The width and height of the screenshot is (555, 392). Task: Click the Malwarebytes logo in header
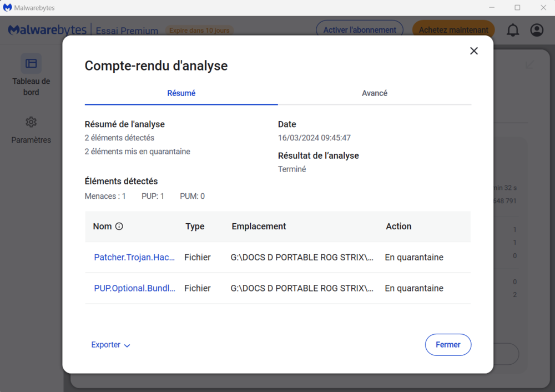47,30
